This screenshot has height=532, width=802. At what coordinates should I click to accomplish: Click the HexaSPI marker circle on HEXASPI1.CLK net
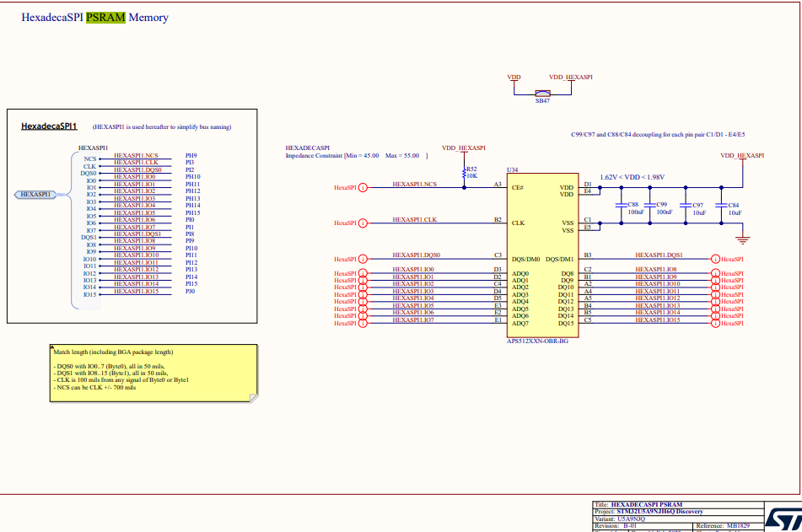(363, 223)
